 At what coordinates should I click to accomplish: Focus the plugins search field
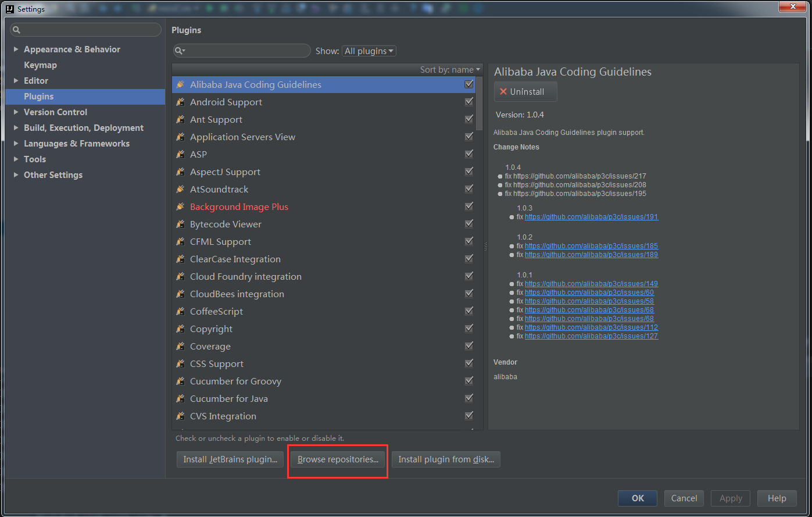242,51
